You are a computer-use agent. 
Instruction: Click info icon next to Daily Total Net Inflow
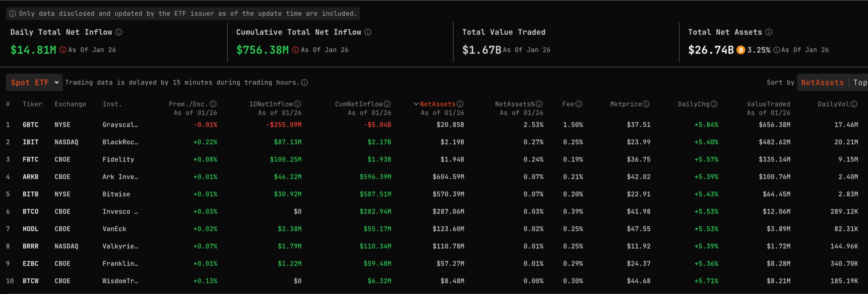[119, 32]
